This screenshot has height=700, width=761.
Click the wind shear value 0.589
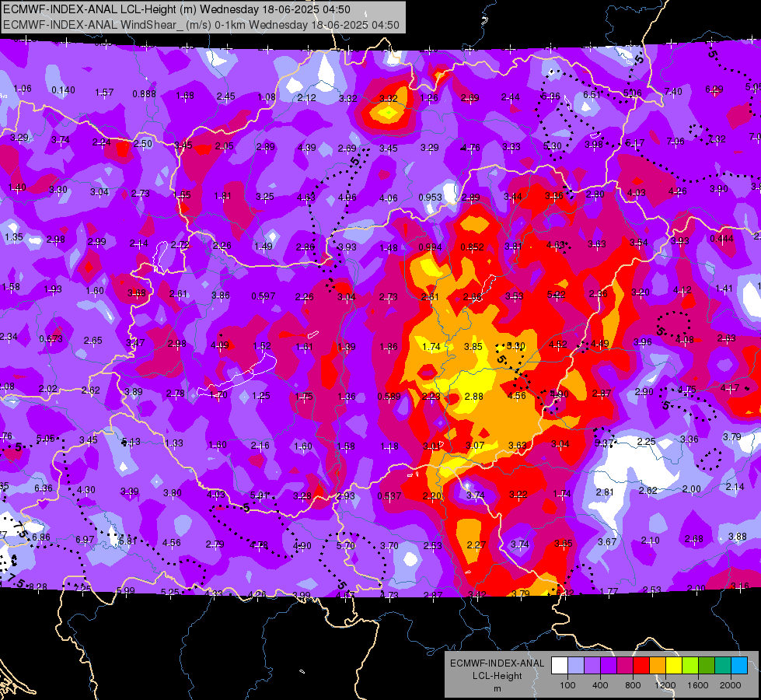point(389,397)
